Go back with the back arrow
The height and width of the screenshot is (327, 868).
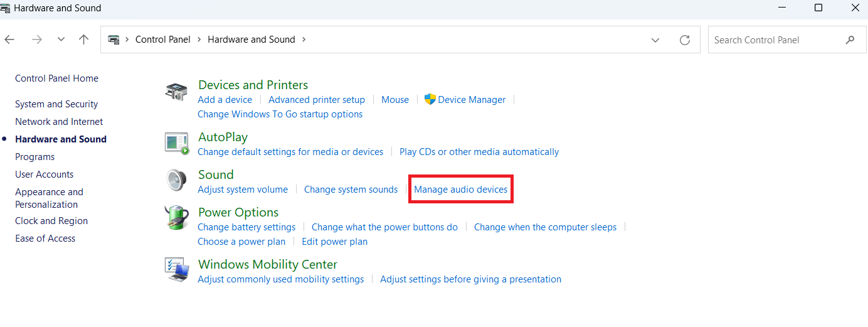[9, 39]
